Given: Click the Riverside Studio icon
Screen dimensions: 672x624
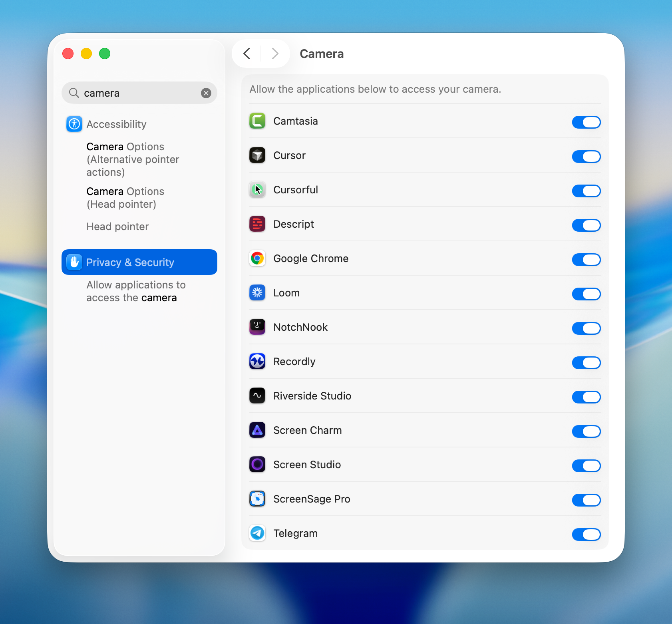Looking at the screenshot, I should (257, 396).
